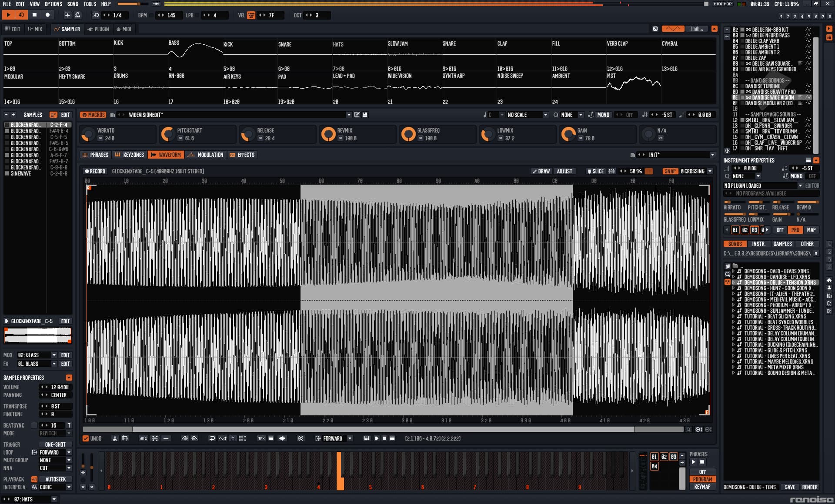835x504 pixels.
Task: Click the rename macro preset pencil icon
Action: [357, 115]
